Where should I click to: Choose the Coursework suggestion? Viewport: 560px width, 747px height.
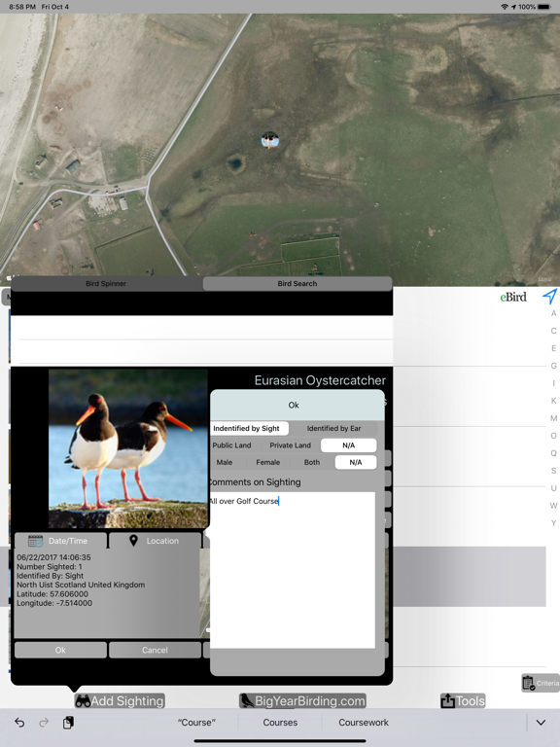tap(364, 723)
